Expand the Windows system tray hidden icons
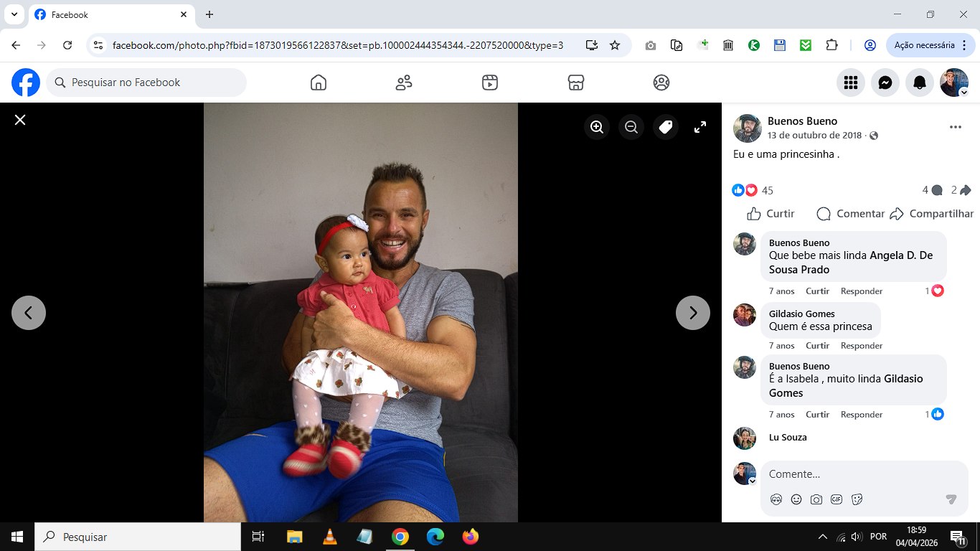The width and height of the screenshot is (980, 551). [x=822, y=537]
